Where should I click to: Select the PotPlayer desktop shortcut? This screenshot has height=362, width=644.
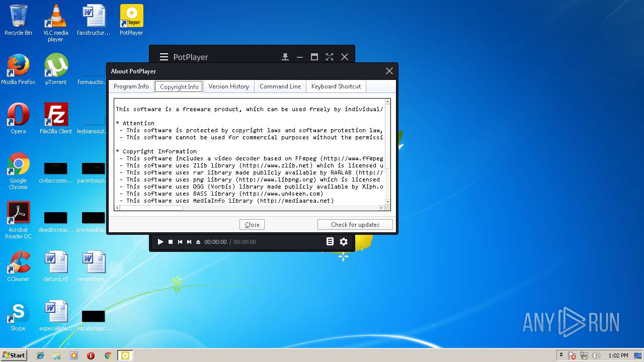point(131,20)
